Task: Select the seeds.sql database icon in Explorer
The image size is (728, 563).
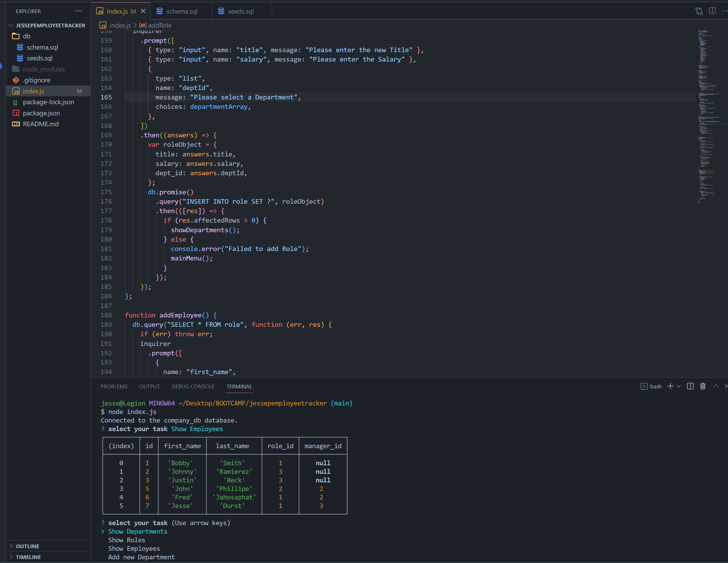Action: [x=20, y=58]
